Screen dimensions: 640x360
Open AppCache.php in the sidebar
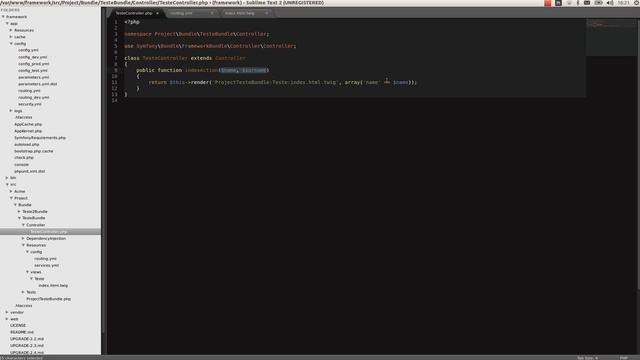[x=28, y=124]
